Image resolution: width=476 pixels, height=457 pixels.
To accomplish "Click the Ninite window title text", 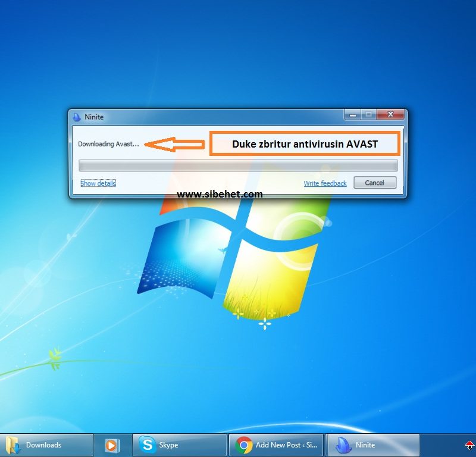I will click(94, 117).
